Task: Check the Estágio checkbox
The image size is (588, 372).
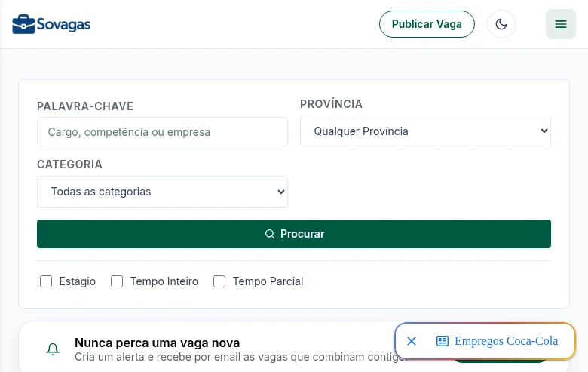Action: click(x=46, y=281)
